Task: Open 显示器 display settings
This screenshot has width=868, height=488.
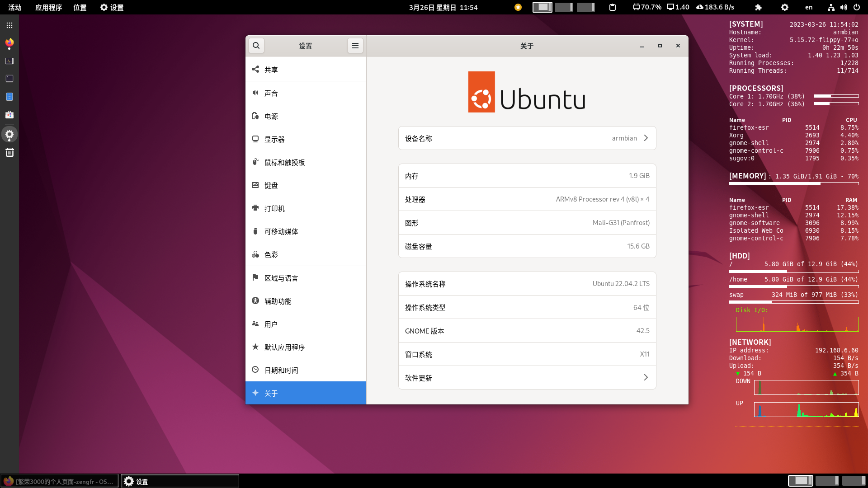Action: pos(306,139)
